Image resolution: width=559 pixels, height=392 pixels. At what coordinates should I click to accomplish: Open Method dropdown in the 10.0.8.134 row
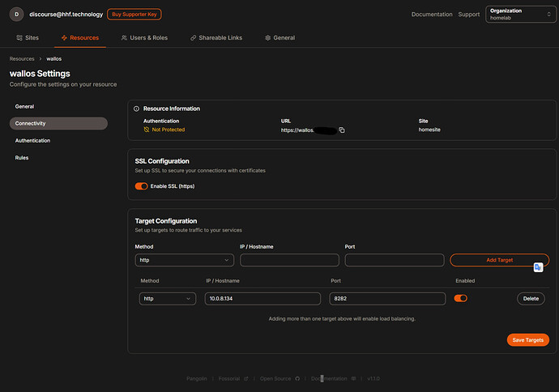click(x=168, y=299)
